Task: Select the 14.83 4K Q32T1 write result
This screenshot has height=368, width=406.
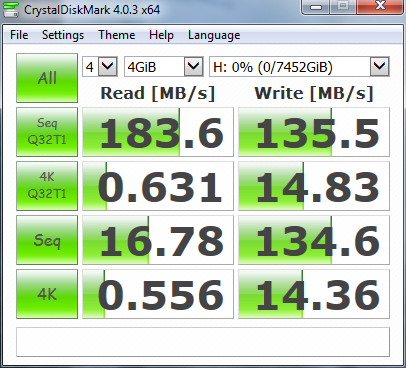Action: 314,186
